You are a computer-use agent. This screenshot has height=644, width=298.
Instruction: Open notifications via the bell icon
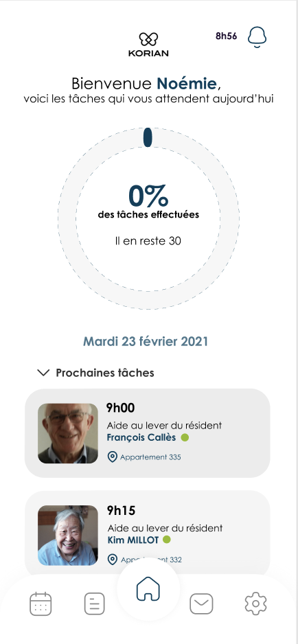click(257, 37)
